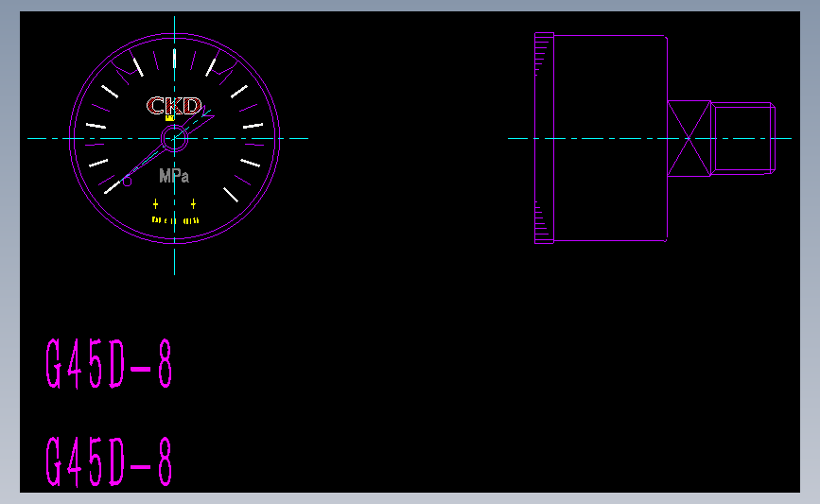Click the small zero circle near needle tail
820x504 pixels.
click(127, 182)
